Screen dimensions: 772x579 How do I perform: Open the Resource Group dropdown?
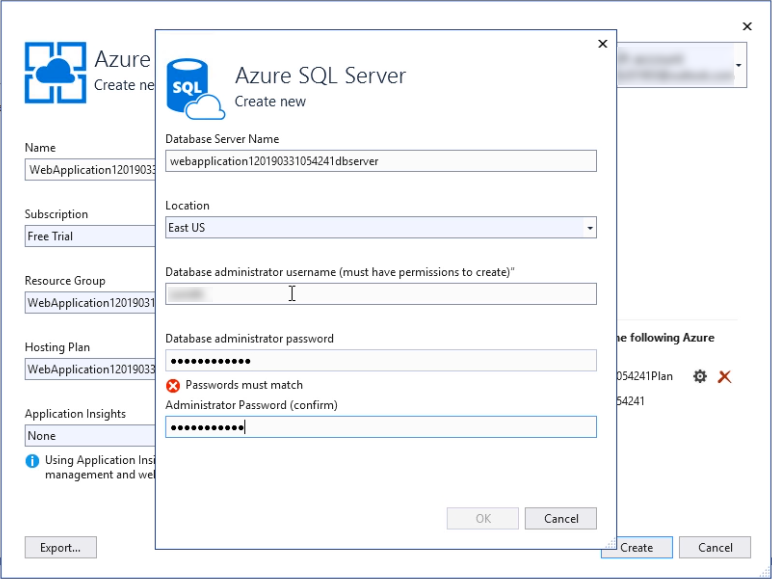[90, 303]
